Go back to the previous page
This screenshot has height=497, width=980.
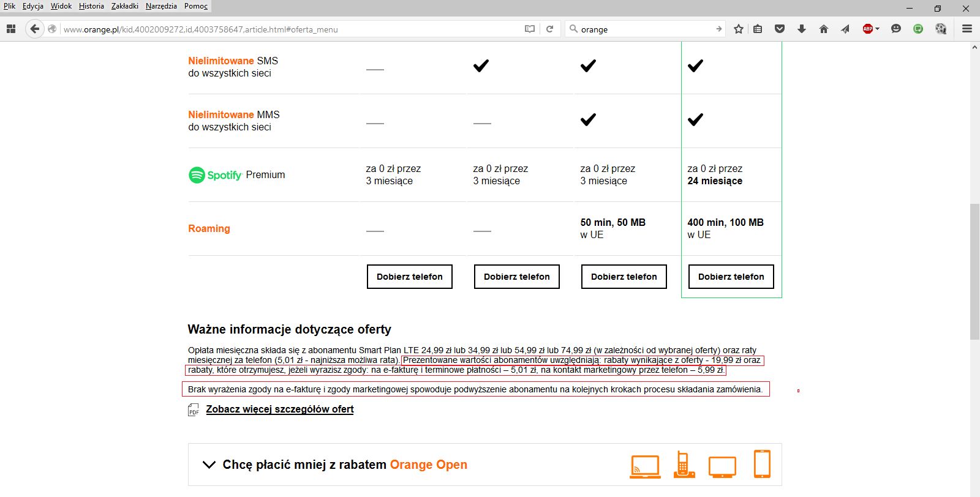35,29
